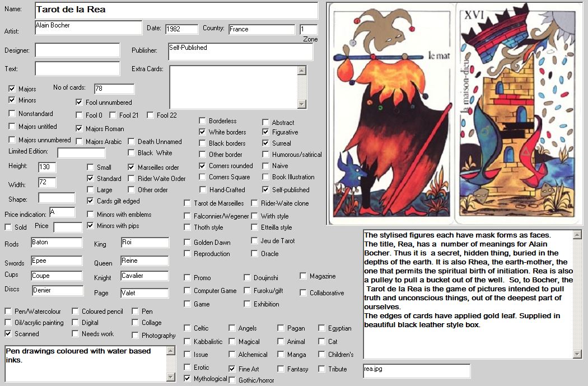Enable the Tarot de Marseilles checkbox
The height and width of the screenshot is (386, 588).
(188, 203)
